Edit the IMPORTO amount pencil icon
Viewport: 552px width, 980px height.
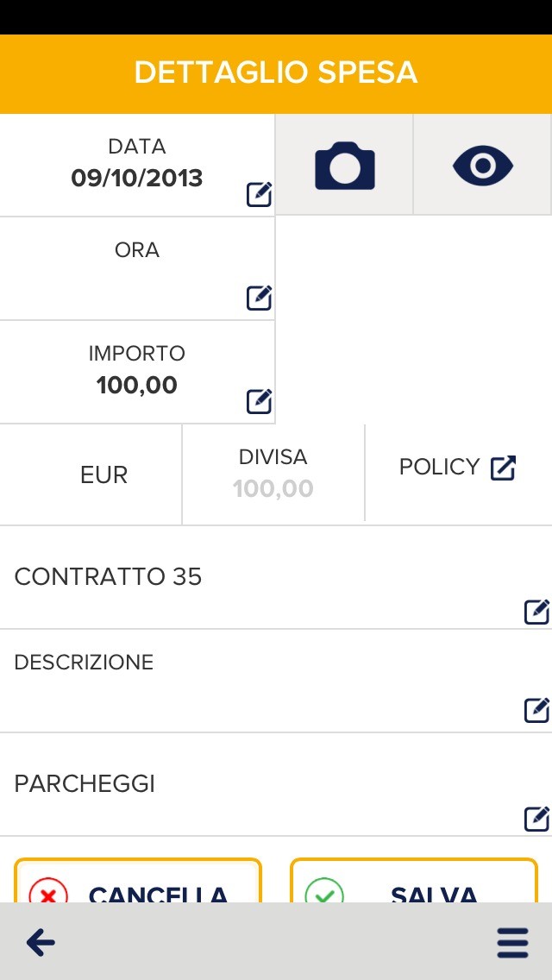pos(259,402)
